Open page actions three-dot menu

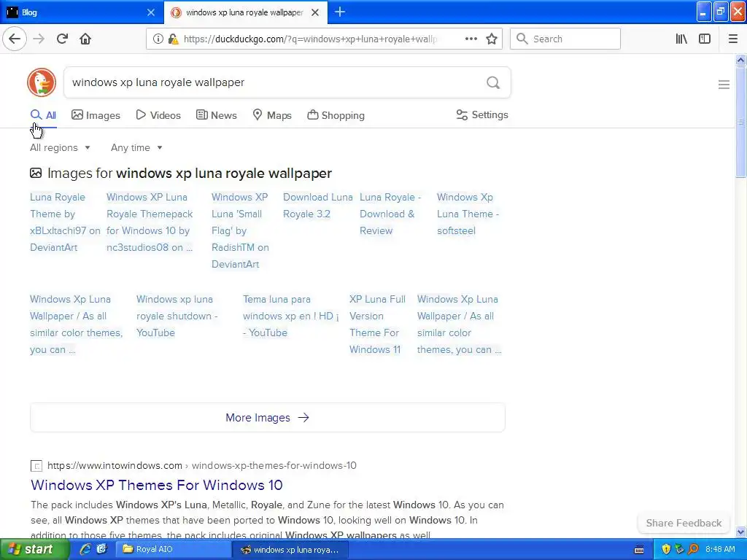[x=471, y=39]
